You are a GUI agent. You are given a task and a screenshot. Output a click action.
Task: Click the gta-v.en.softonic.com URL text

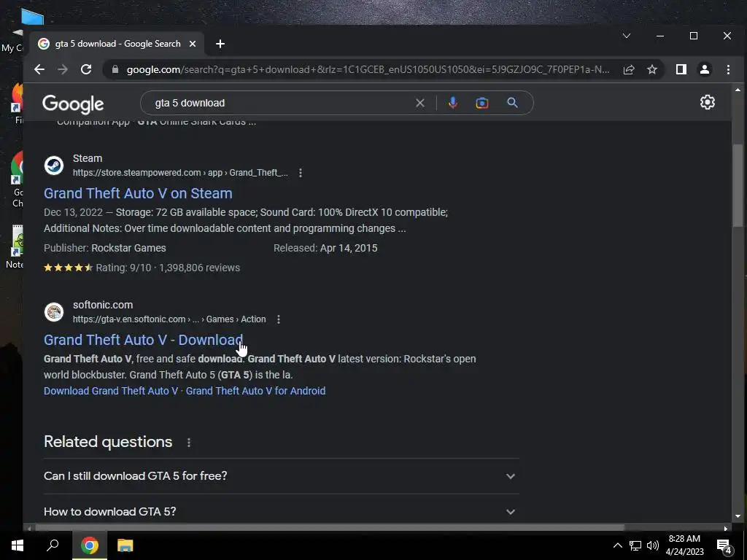tap(169, 319)
